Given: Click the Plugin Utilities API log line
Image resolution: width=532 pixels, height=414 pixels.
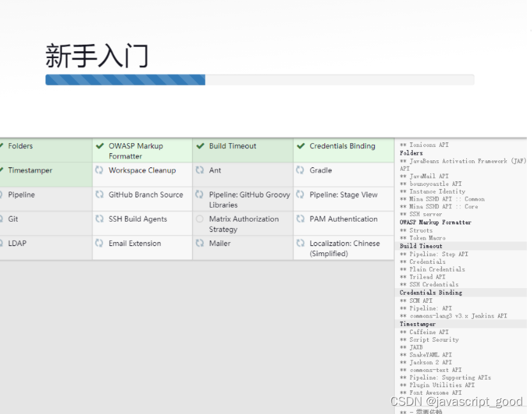Looking at the screenshot, I should pos(437,385).
